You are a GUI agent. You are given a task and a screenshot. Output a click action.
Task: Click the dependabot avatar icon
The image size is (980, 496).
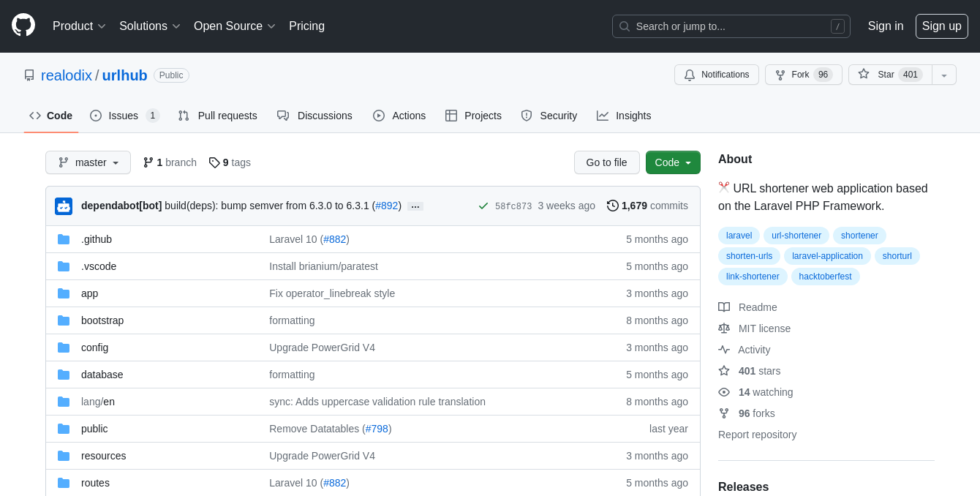coord(64,206)
